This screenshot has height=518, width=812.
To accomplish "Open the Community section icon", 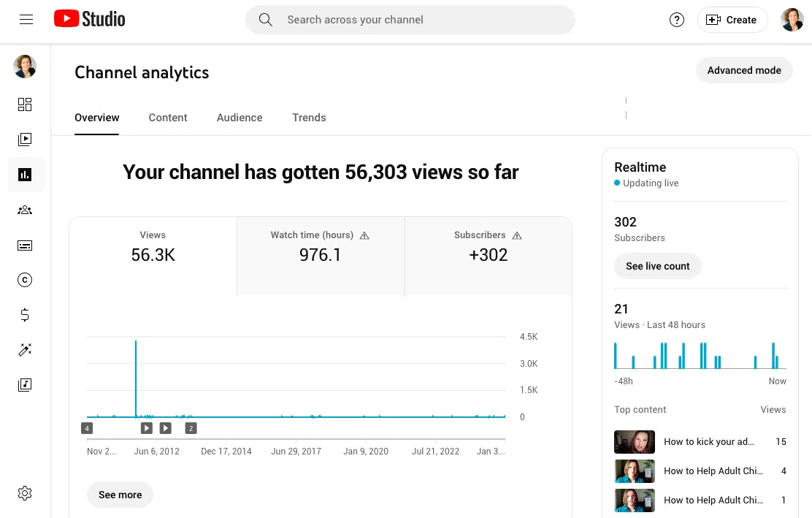I will (25, 210).
